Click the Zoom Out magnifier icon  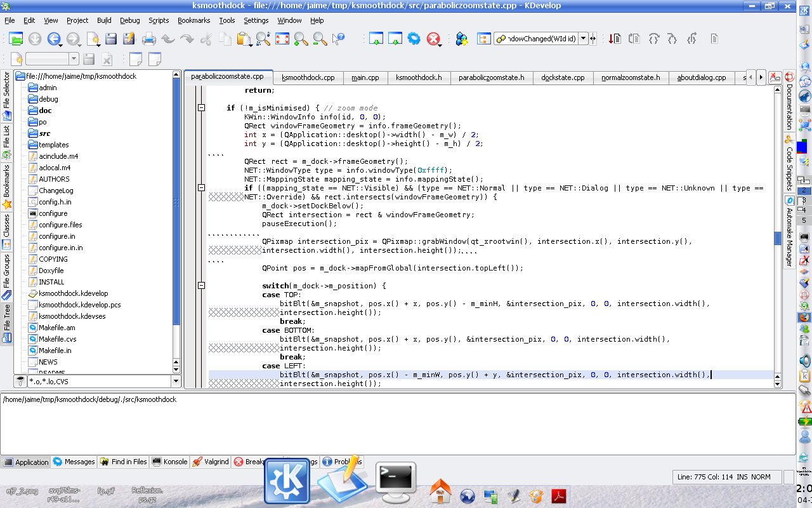[320, 39]
